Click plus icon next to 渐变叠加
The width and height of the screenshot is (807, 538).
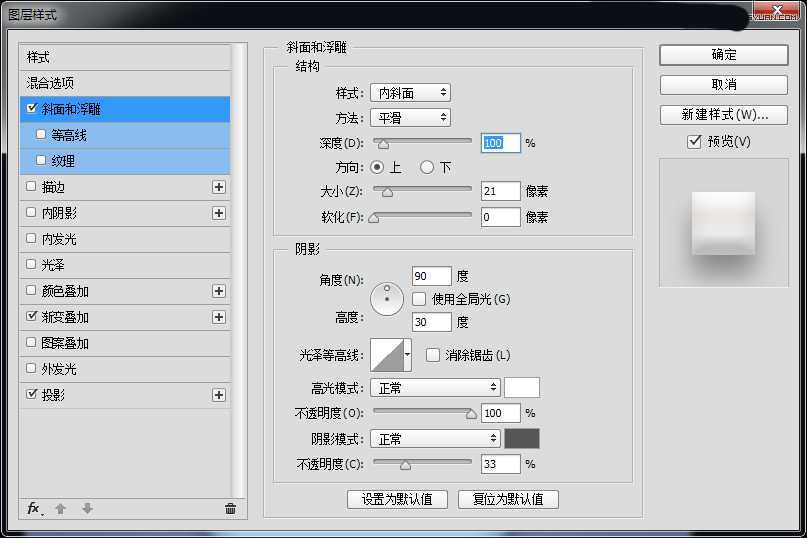219,317
